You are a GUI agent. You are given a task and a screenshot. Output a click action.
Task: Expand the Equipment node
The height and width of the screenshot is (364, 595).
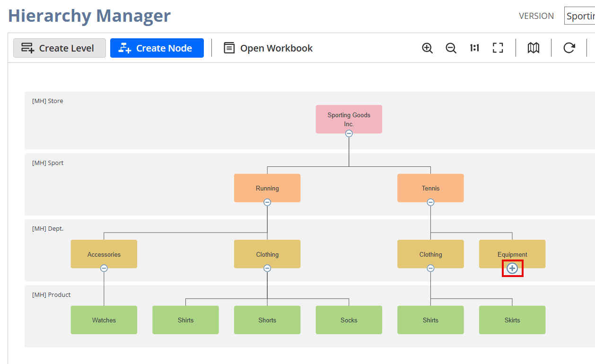[x=512, y=269]
